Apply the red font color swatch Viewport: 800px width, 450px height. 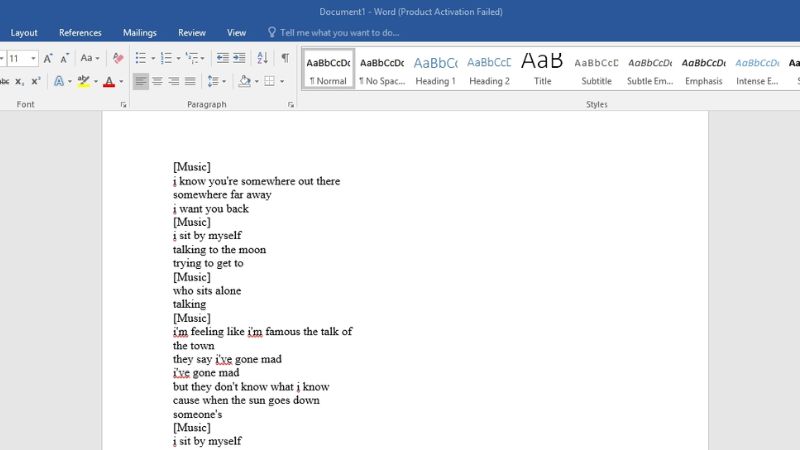click(109, 81)
